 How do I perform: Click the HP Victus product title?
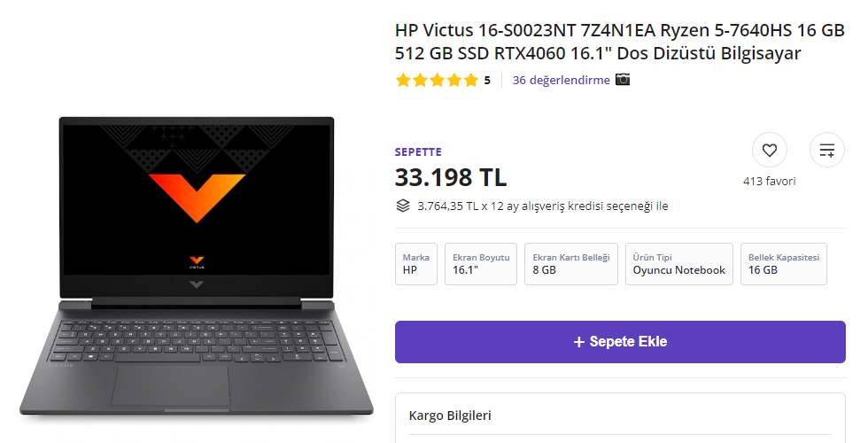[x=620, y=42]
